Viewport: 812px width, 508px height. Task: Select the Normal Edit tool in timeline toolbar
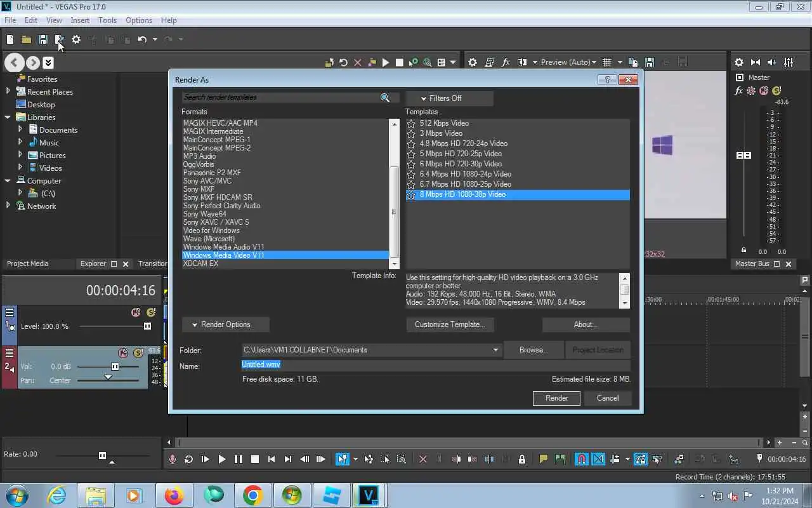tap(343, 459)
